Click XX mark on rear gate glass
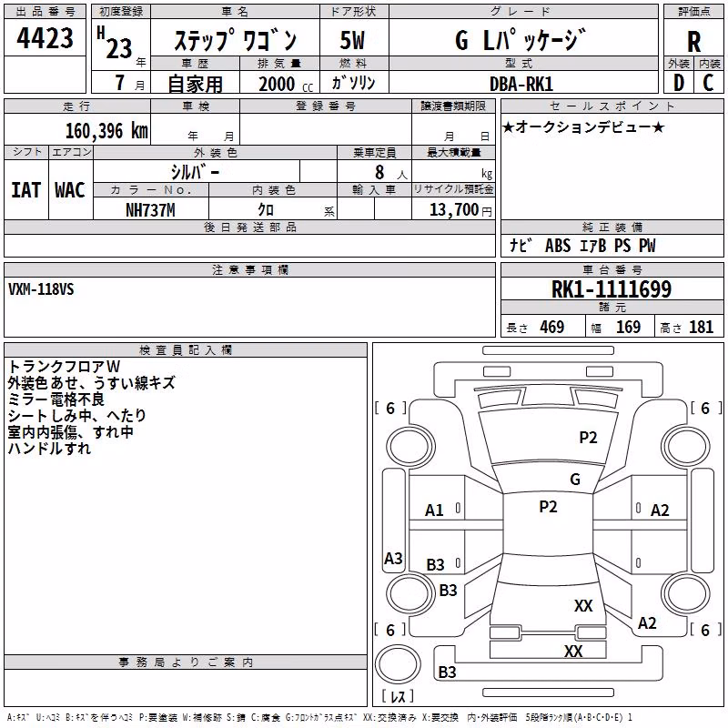The image size is (728, 728). tap(583, 605)
